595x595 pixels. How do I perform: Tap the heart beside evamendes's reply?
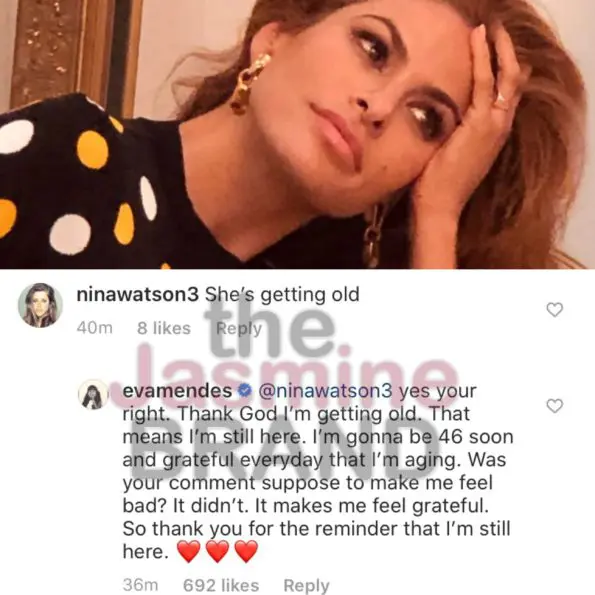(x=554, y=406)
